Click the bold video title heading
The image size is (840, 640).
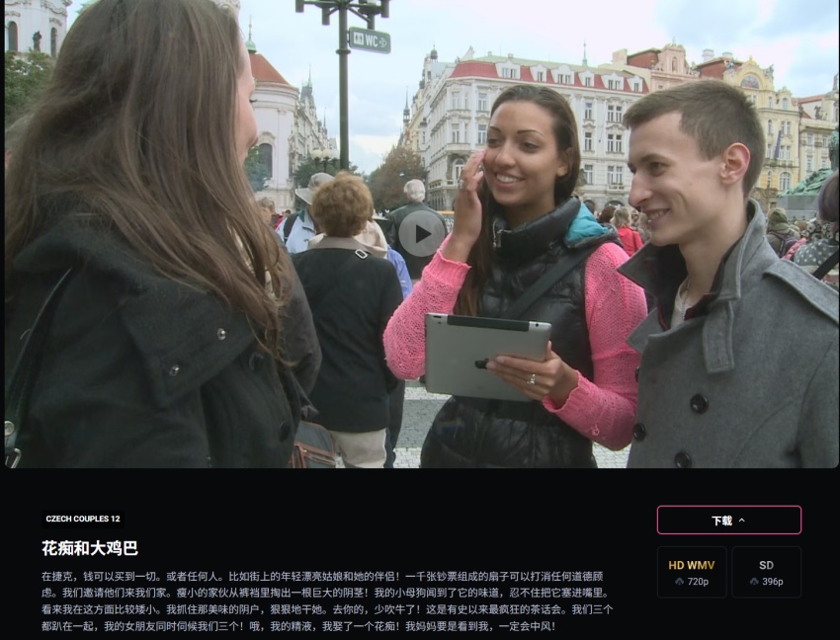pyautogui.click(x=90, y=548)
